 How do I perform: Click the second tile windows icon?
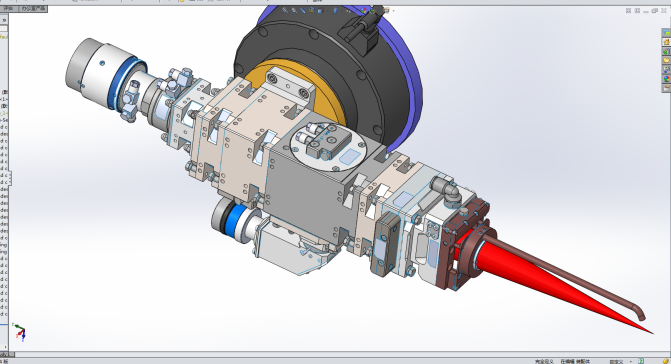point(637,11)
